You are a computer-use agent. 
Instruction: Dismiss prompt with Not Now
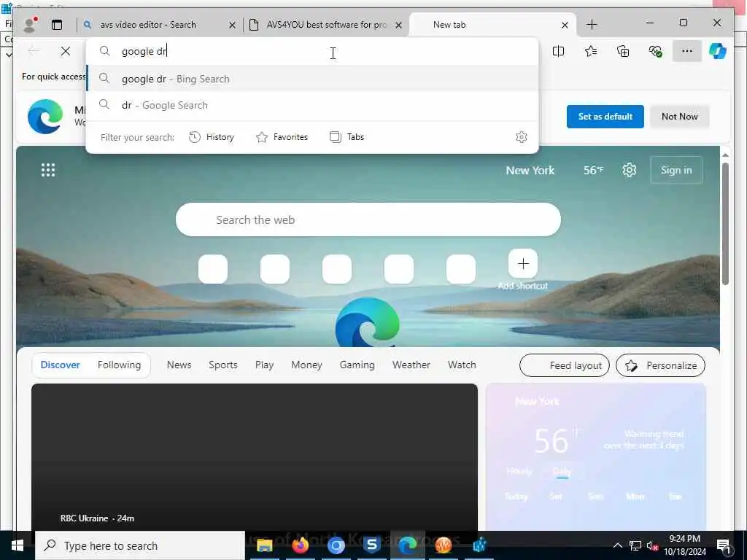coord(679,117)
